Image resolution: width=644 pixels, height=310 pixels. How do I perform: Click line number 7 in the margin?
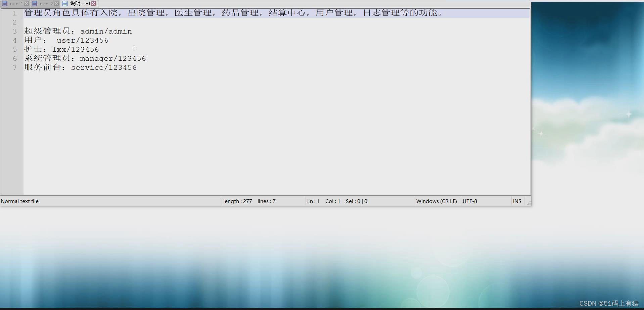tap(15, 67)
